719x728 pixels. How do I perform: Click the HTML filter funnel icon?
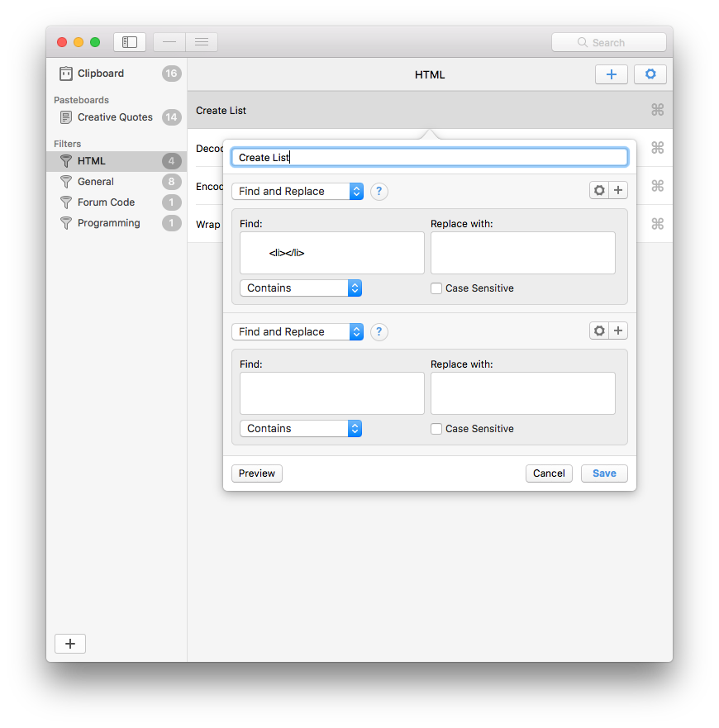[x=66, y=161]
